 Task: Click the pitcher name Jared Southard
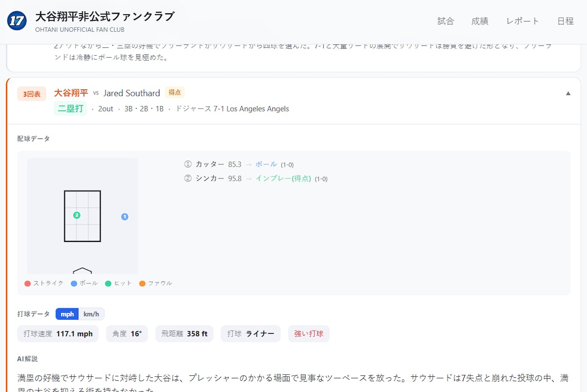pyautogui.click(x=132, y=93)
